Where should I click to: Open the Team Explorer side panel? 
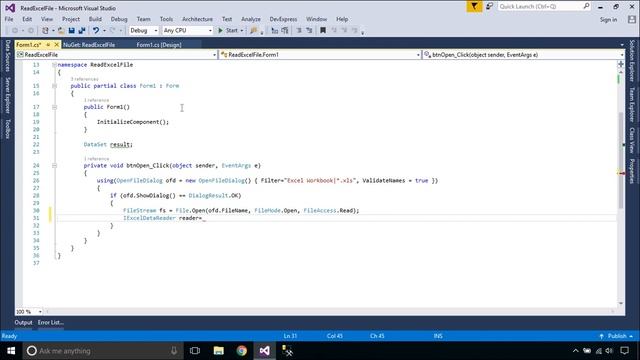[x=632, y=104]
